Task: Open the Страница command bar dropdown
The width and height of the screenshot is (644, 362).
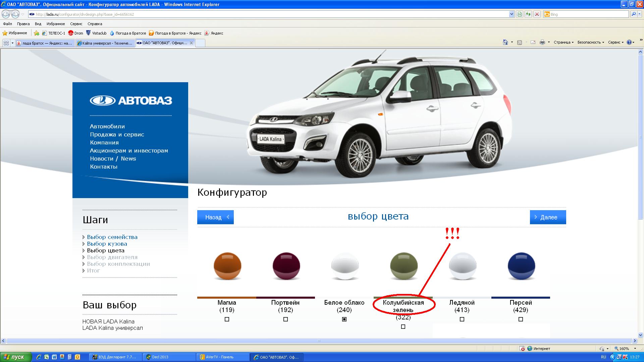Action: tap(563, 42)
